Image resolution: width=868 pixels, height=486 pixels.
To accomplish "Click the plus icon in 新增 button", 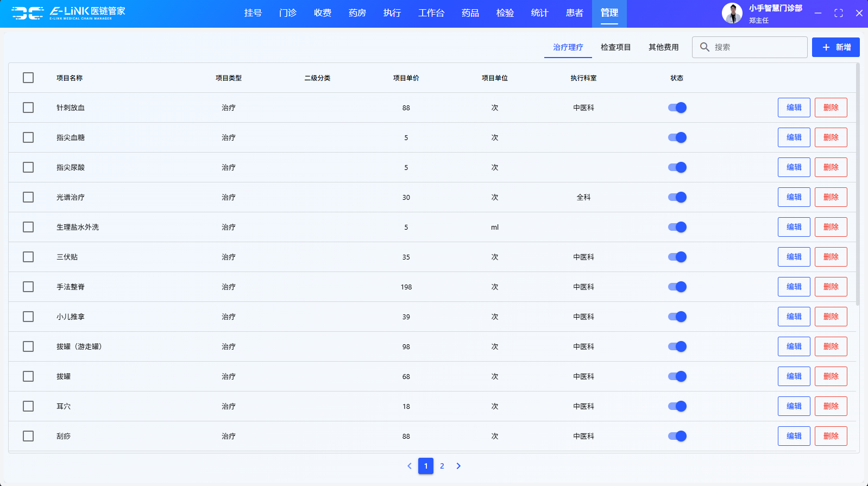I will pos(826,47).
